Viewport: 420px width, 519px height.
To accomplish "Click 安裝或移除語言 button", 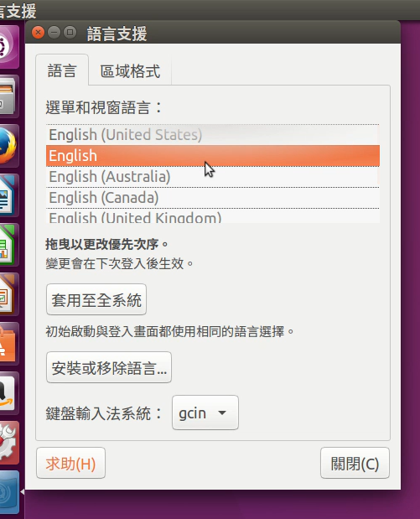I will point(109,367).
